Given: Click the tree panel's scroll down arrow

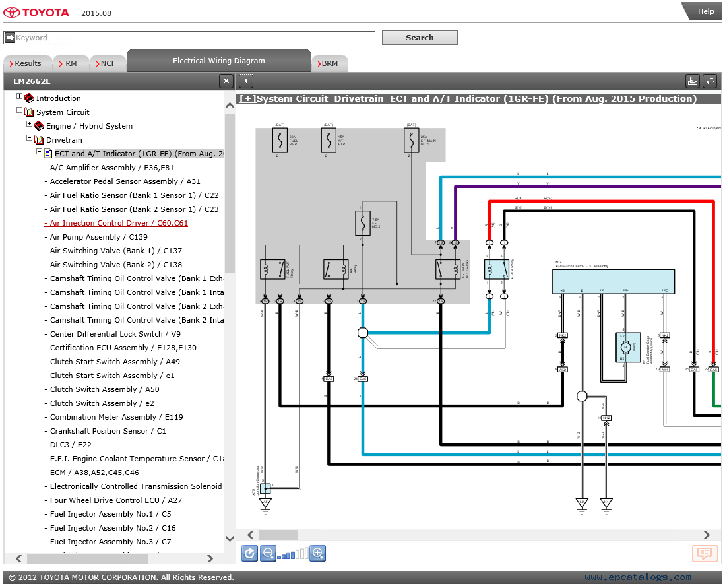Looking at the screenshot, I should (230, 539).
